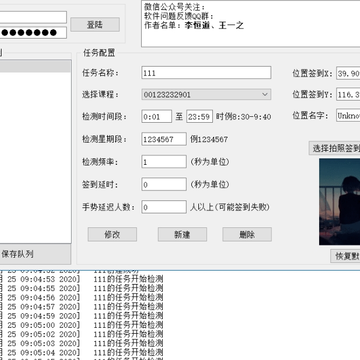Click the 恢复默认 restore button below photo
360x360 pixels.
pos(345,256)
